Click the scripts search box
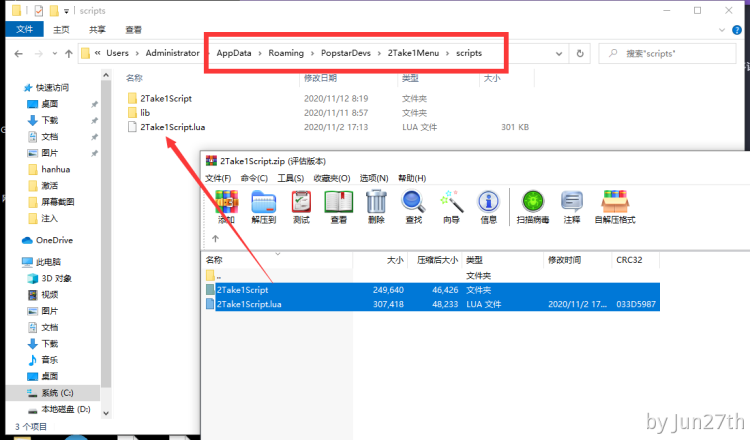Viewport: 750px width, 440px height. click(680, 53)
